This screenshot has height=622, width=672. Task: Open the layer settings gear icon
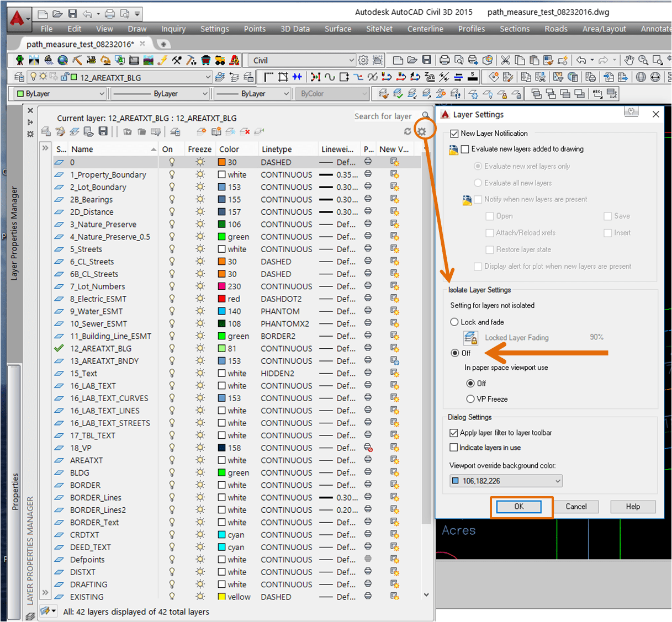click(422, 131)
